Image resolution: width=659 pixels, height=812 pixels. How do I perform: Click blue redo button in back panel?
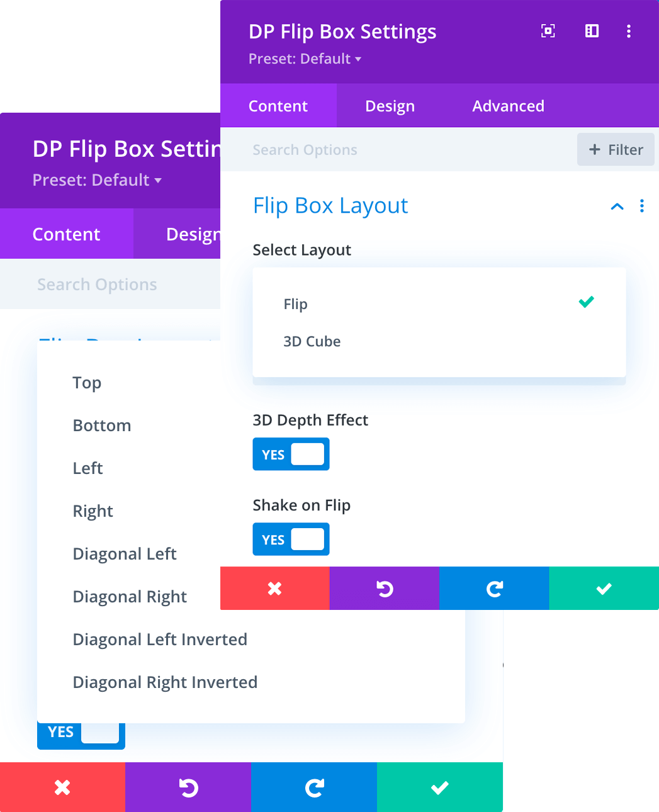314,787
